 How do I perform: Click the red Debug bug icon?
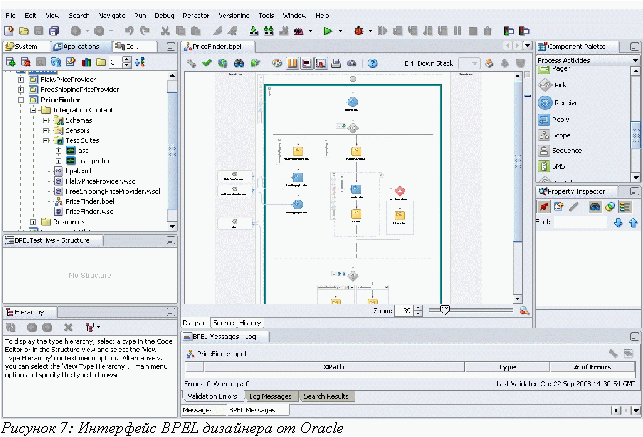click(x=359, y=31)
